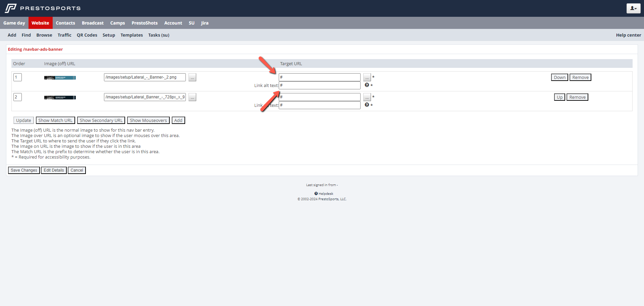
Task: Click the PrestoSports logo icon
Action: 11,8
